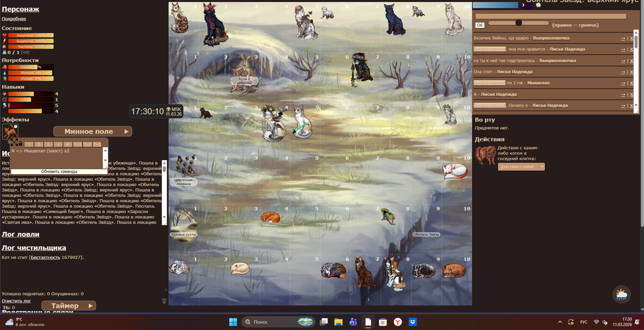
Task: Click the white document app in taskbar
Action: click(368, 322)
